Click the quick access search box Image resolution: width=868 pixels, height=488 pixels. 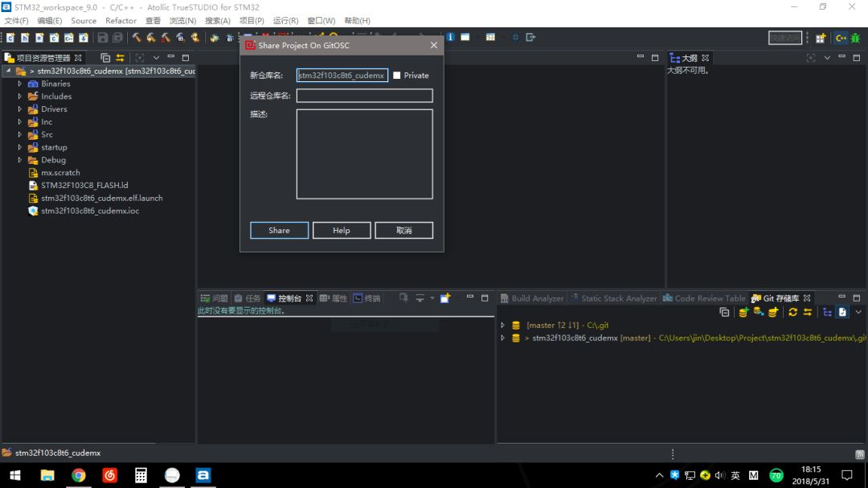pos(785,38)
